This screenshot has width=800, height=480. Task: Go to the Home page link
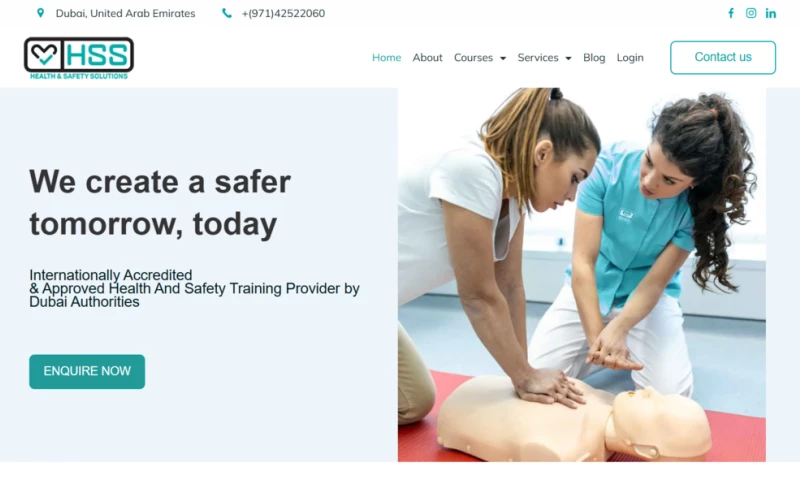pyautogui.click(x=386, y=58)
